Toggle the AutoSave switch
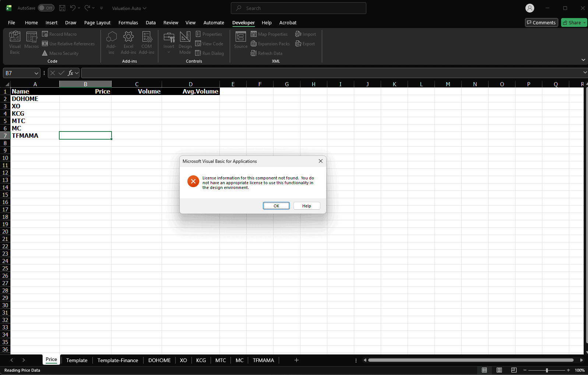Viewport: 588px width, 375px height. tap(46, 8)
